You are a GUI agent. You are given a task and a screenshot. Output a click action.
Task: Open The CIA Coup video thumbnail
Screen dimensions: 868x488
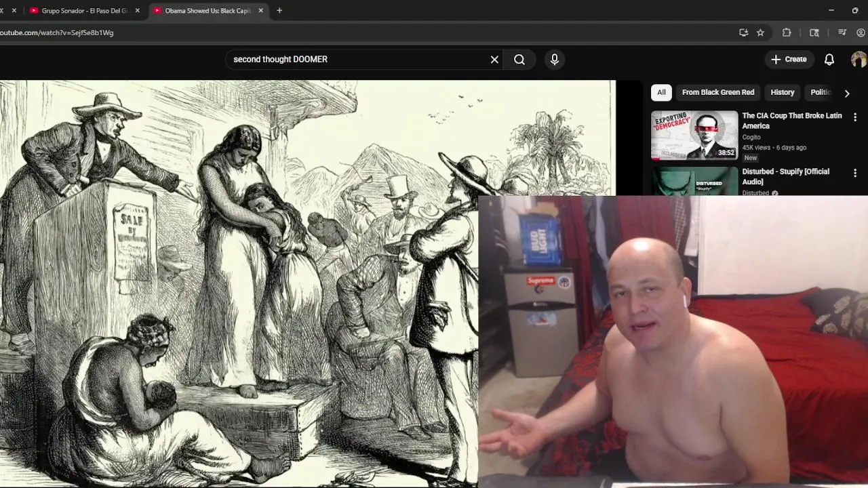pos(694,135)
